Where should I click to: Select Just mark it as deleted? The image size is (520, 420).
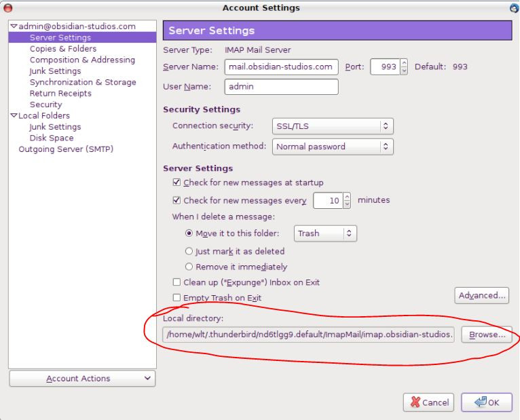(x=189, y=251)
